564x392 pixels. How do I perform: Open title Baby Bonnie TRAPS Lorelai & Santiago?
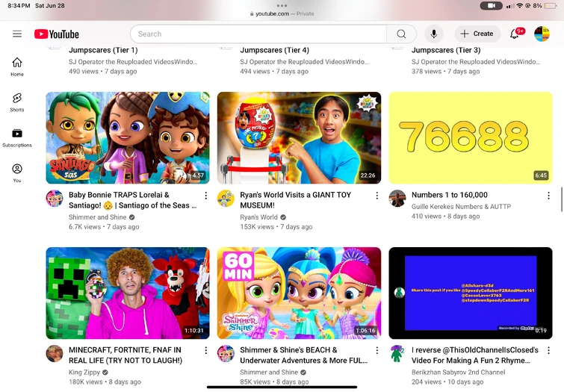pos(132,200)
